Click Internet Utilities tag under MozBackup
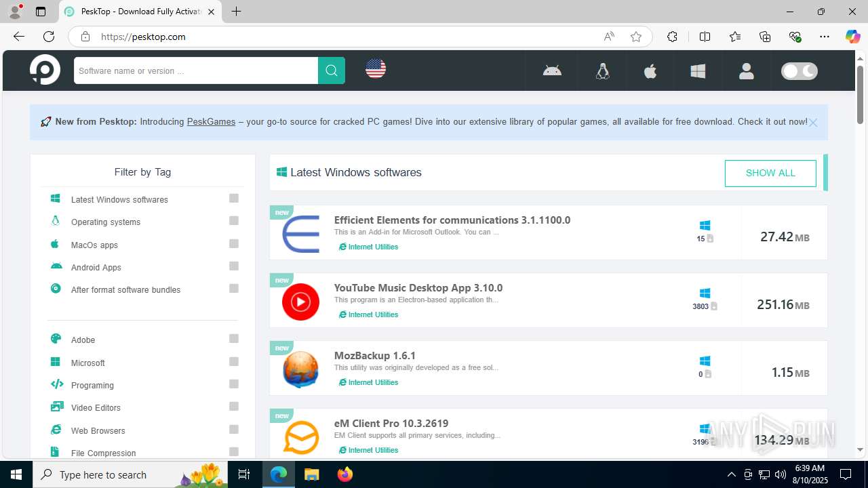 click(x=368, y=383)
